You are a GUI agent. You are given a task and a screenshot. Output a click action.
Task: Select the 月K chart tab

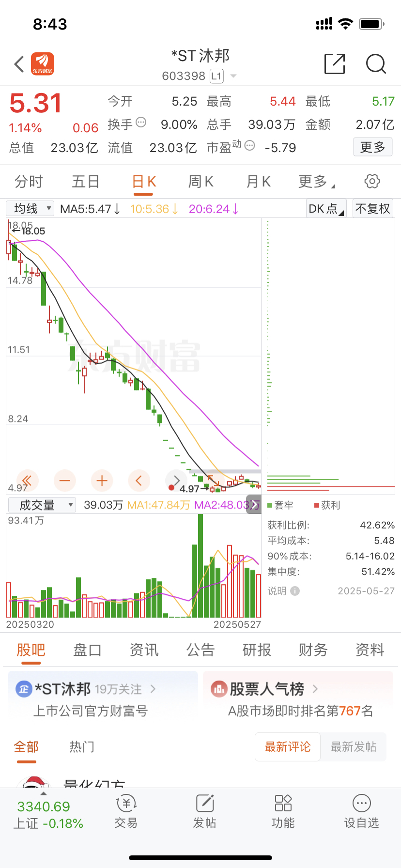click(x=258, y=182)
